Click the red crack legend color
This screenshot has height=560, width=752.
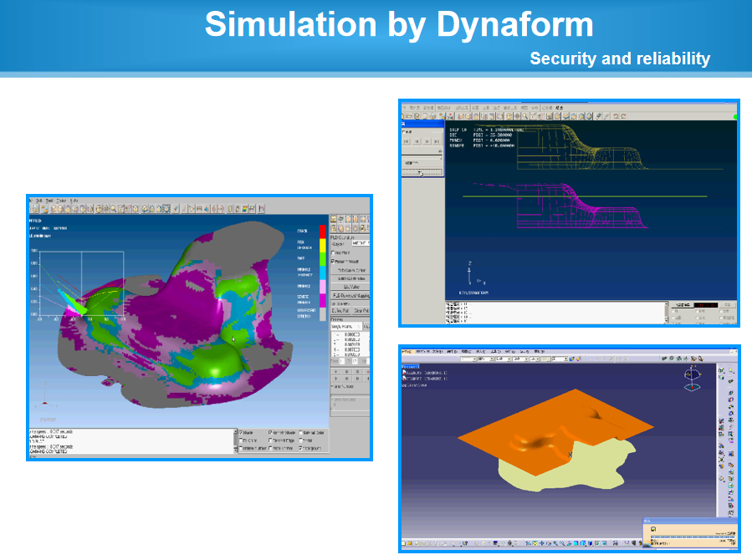(x=323, y=232)
